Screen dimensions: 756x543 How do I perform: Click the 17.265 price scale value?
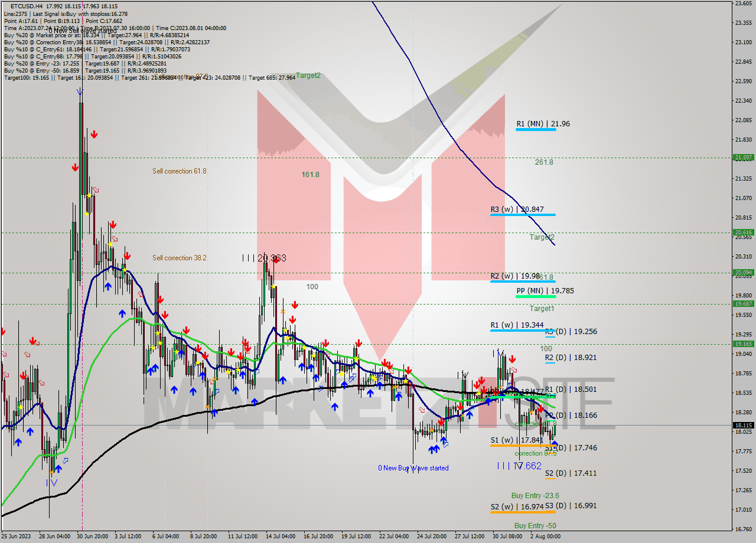(x=743, y=490)
